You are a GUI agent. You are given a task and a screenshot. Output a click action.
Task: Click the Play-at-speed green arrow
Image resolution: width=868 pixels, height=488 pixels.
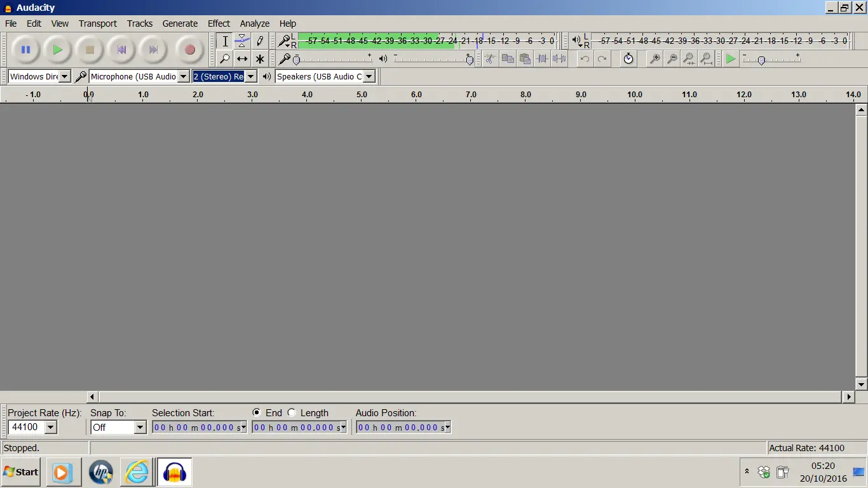pyautogui.click(x=731, y=58)
